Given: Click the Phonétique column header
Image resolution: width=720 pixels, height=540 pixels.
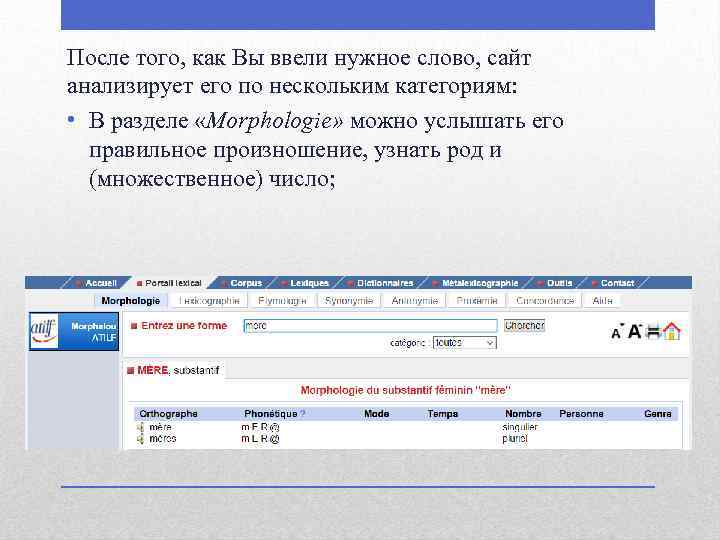Looking at the screenshot, I should click(x=270, y=414).
